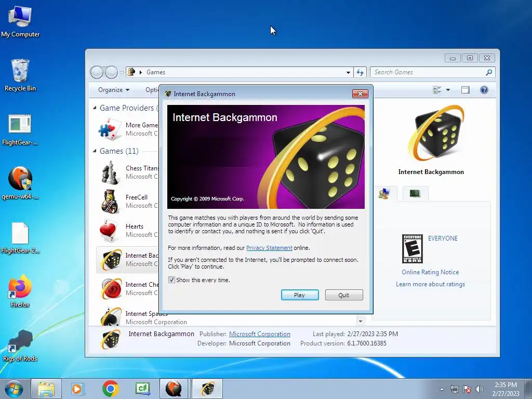This screenshot has height=399, width=532.
Task: Click the Action Center flag tray icon
Action: tap(467, 389)
